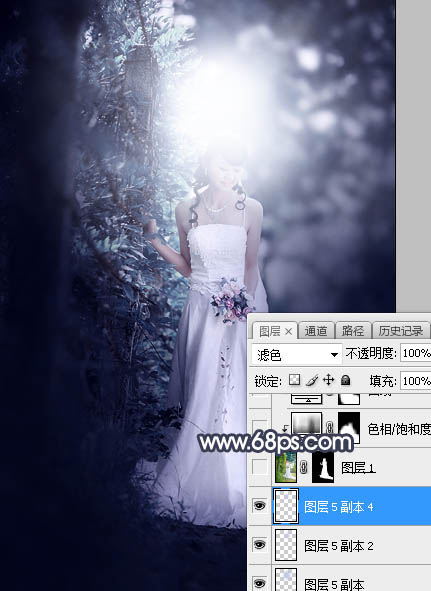Click the 不透明度 opacity value field
431x591 pixels.
(x=415, y=353)
